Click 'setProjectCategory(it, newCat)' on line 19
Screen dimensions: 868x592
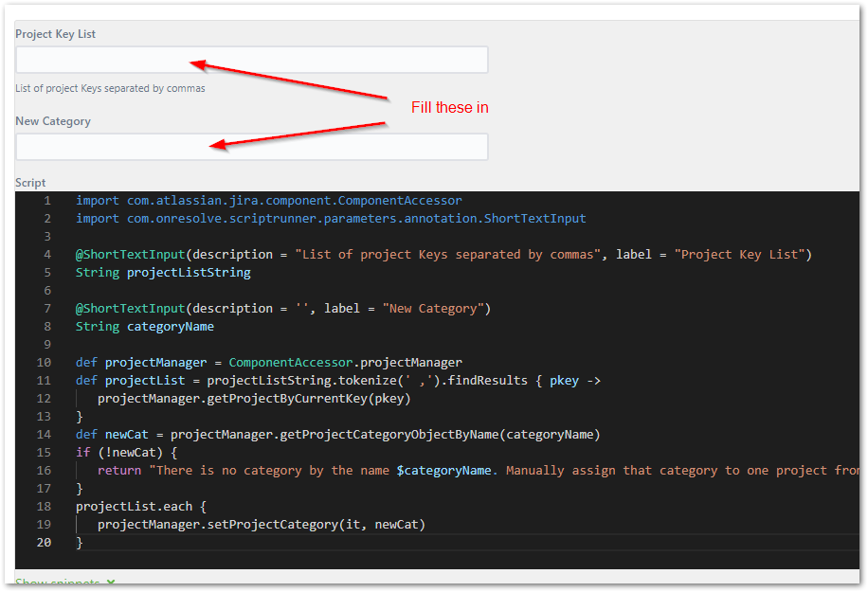point(316,525)
